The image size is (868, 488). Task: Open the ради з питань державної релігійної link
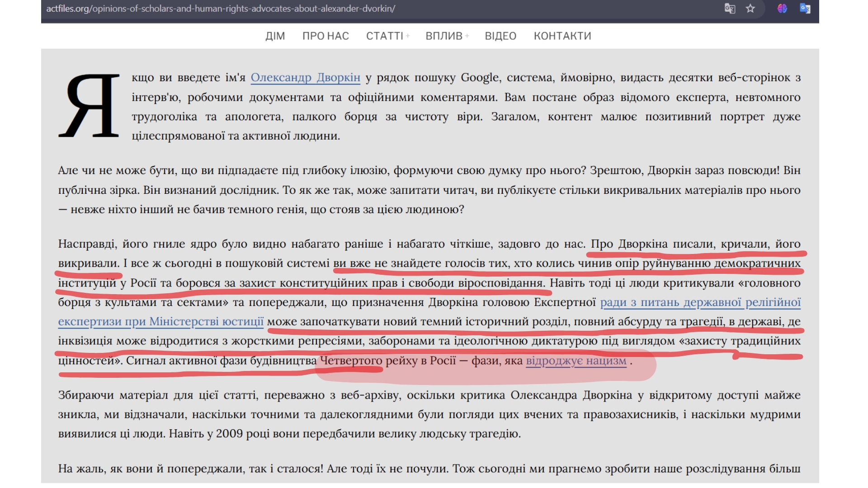coord(700,302)
